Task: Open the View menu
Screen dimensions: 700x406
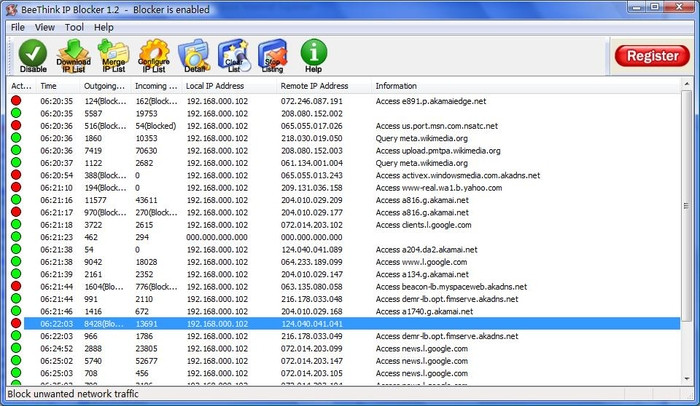Action: [x=45, y=27]
